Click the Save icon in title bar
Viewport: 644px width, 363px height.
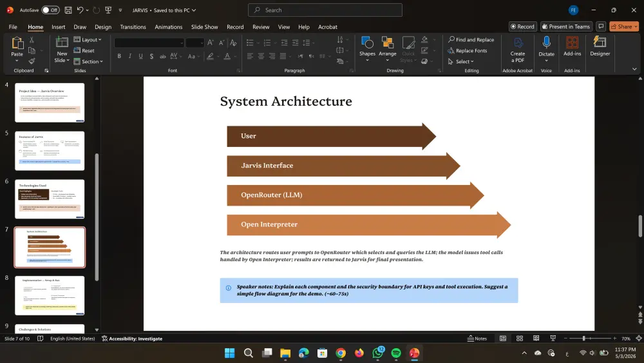pyautogui.click(x=68, y=10)
